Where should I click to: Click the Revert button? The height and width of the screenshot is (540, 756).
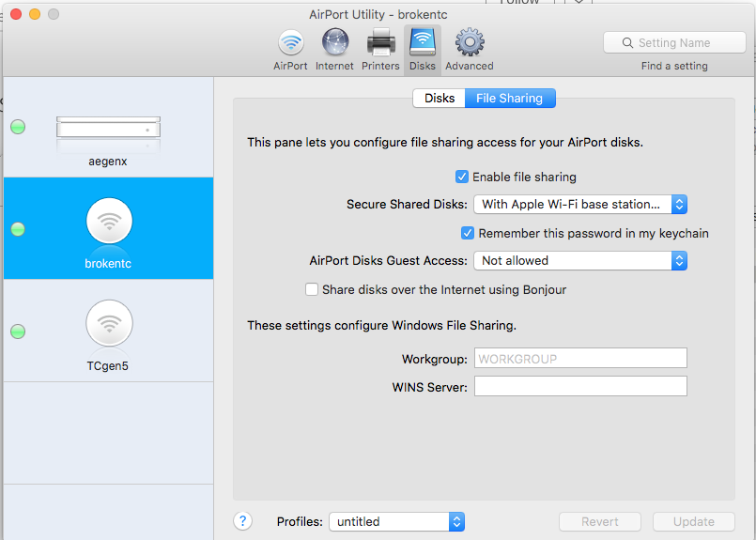[x=600, y=521]
